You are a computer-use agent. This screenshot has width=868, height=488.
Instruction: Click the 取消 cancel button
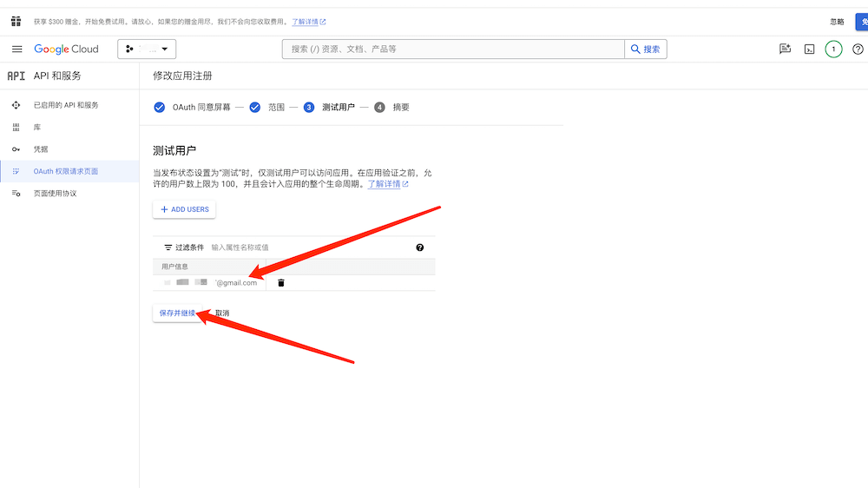[x=222, y=313]
